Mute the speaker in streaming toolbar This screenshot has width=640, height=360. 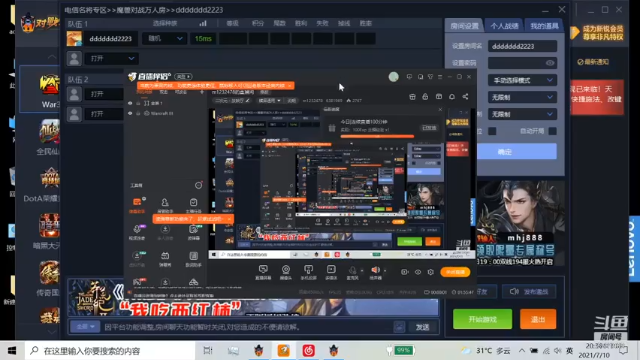375,270
